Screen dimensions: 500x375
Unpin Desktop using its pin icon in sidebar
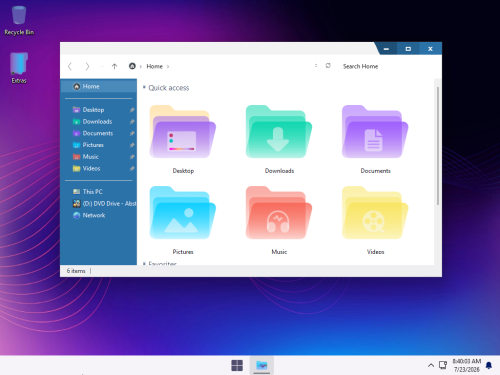pyautogui.click(x=132, y=110)
